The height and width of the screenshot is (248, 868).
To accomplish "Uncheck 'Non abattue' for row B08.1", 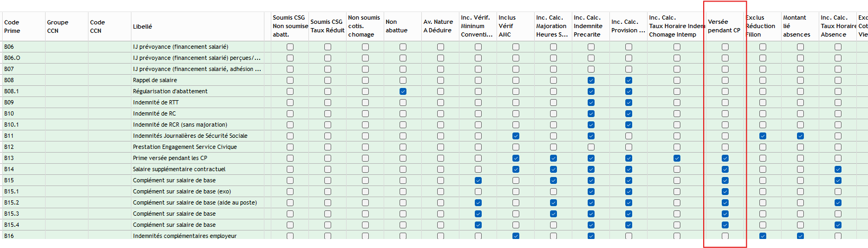I will point(403,91).
